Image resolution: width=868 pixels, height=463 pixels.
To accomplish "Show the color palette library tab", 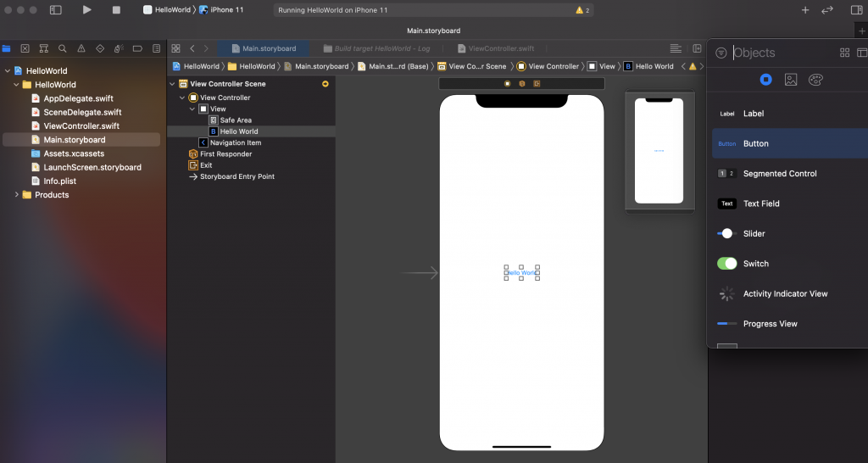I will pos(815,80).
